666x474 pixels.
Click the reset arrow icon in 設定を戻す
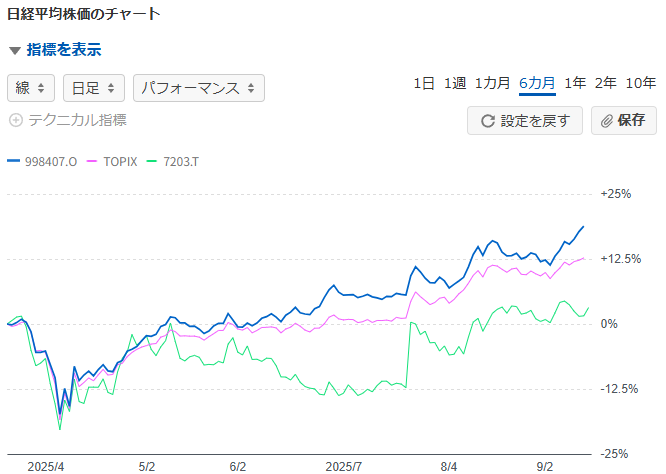488,121
